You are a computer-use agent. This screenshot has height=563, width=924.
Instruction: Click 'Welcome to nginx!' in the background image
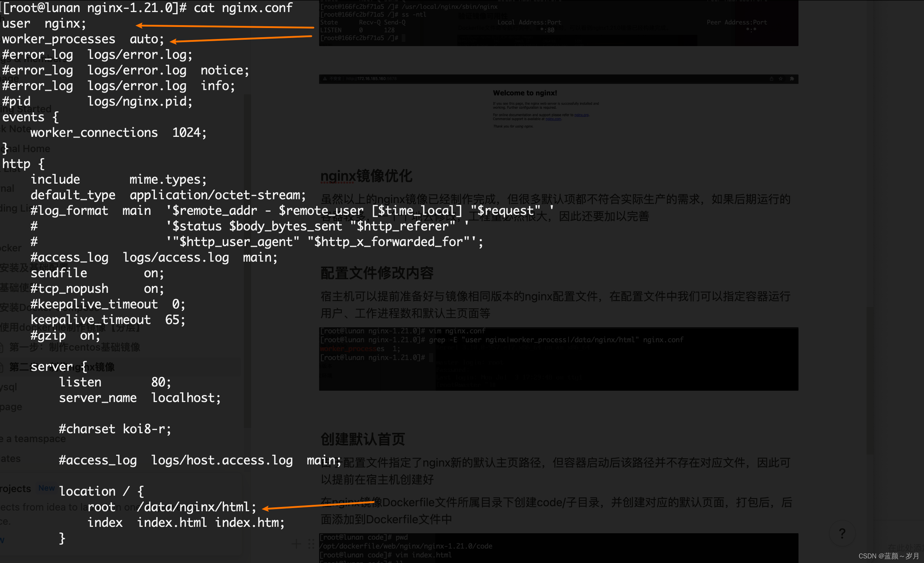coord(525,93)
